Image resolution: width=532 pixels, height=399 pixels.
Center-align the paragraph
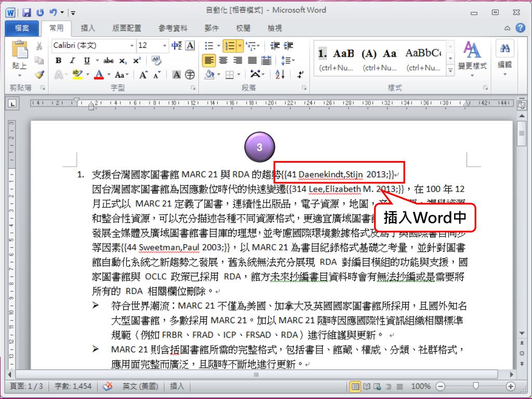(223, 61)
